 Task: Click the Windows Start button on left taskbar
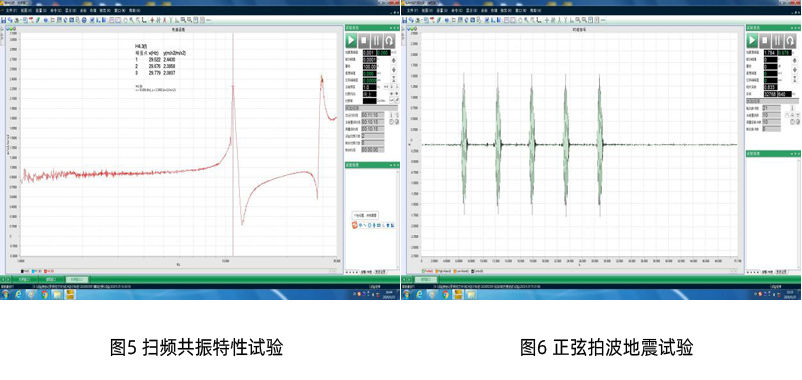point(5,295)
